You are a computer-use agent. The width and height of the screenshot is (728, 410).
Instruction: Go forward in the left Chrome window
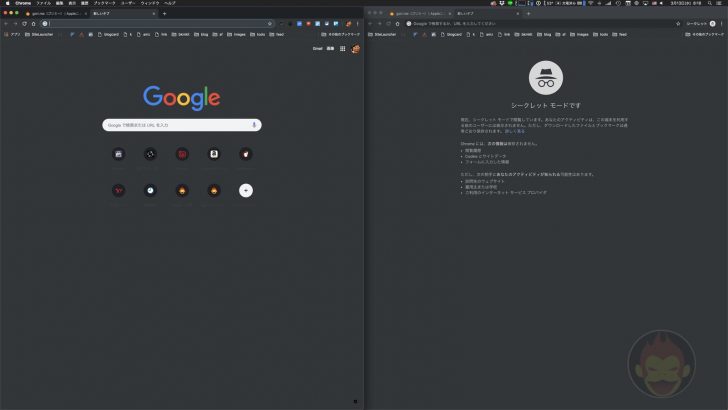[15, 24]
